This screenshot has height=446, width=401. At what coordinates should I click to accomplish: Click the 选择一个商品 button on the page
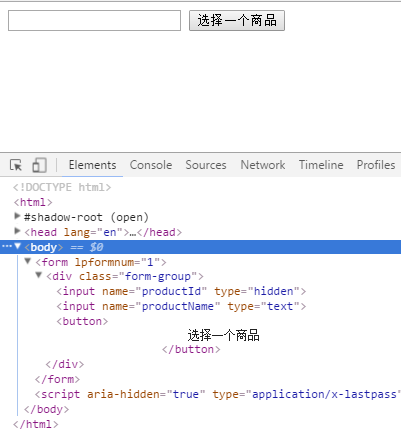(237, 21)
